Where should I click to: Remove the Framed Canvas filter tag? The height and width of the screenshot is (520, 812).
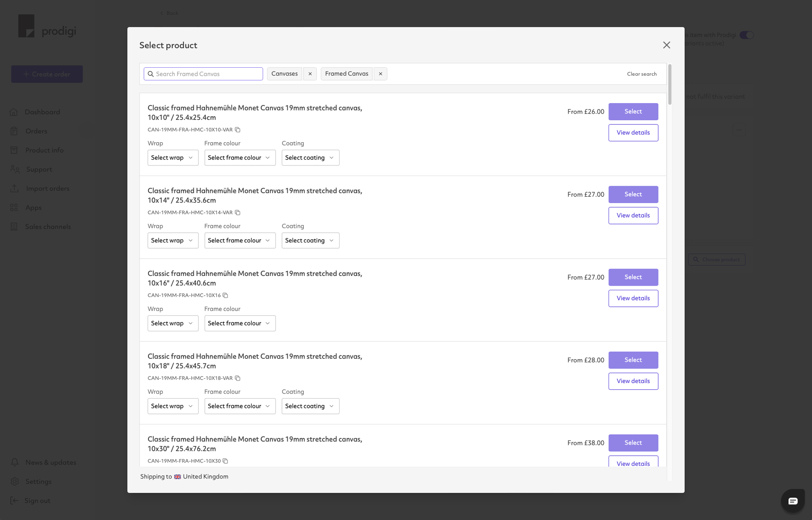coord(381,74)
